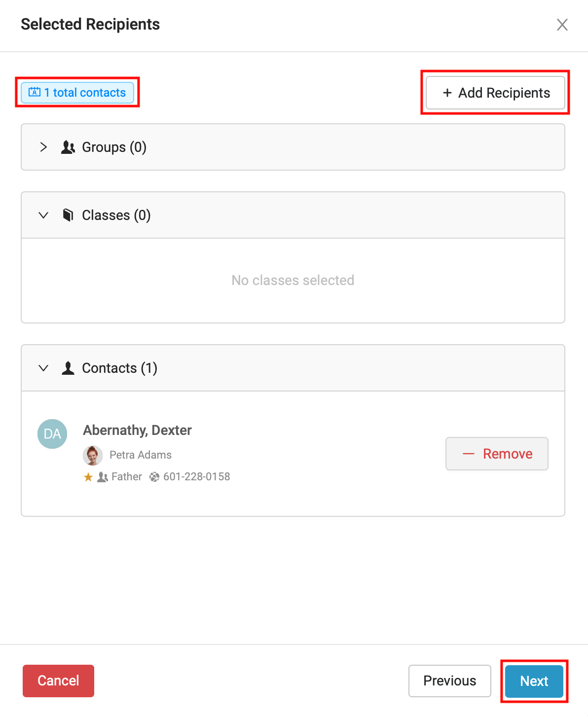This screenshot has height=716, width=588.
Task: Go back with the Previous button
Action: pos(449,681)
